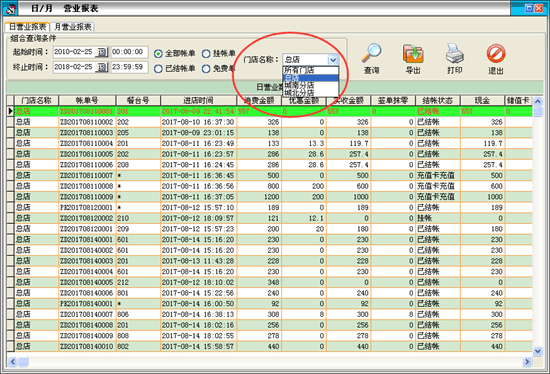
Task: Click the 00:00:00 start time field
Action: [x=129, y=52]
